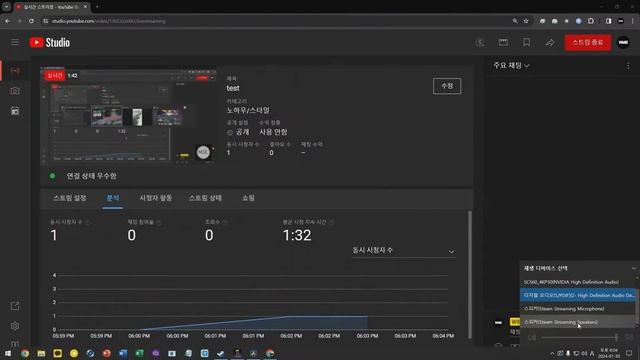Click the analytics panel vertical scrollbar
Viewport: 640px width, 360px height.
coord(470,274)
